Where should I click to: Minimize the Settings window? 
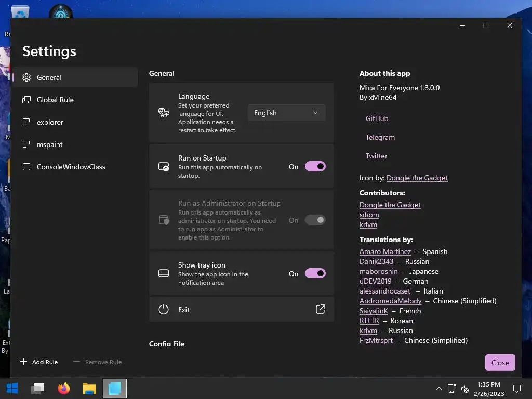click(x=462, y=26)
